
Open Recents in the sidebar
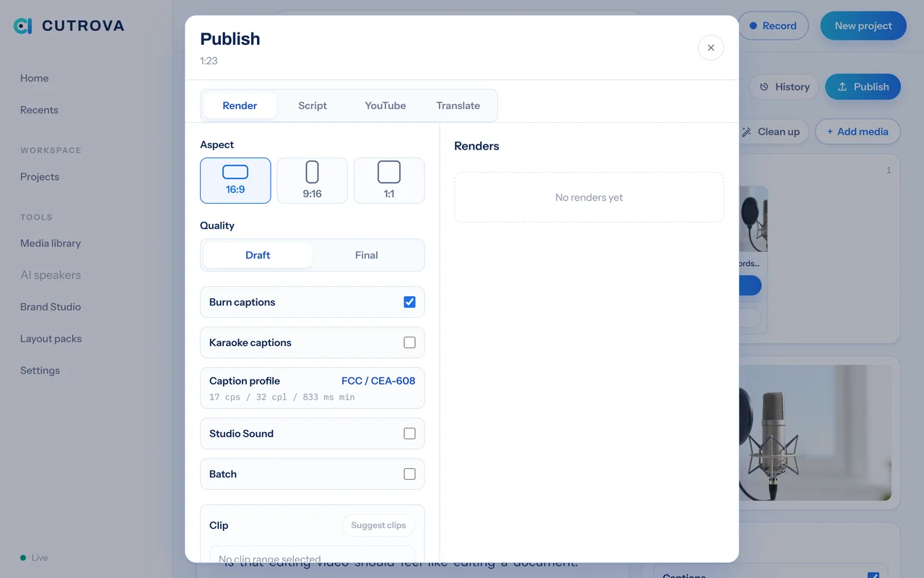point(39,110)
